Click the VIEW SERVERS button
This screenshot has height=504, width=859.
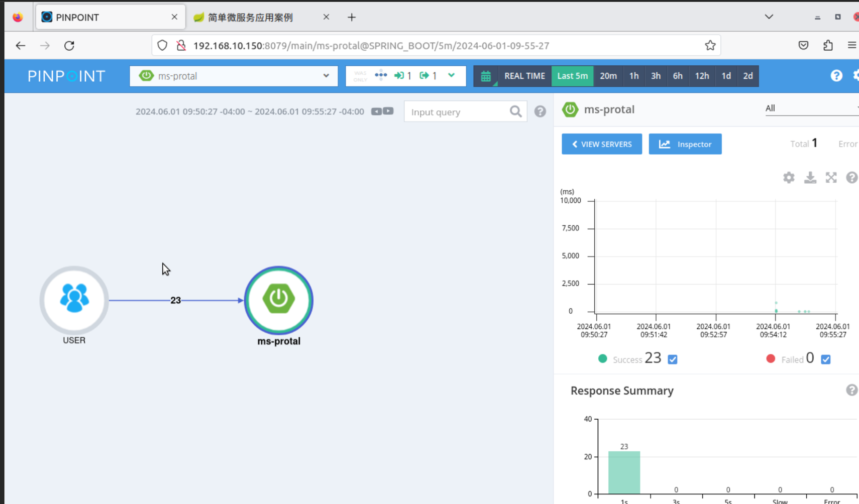click(602, 144)
